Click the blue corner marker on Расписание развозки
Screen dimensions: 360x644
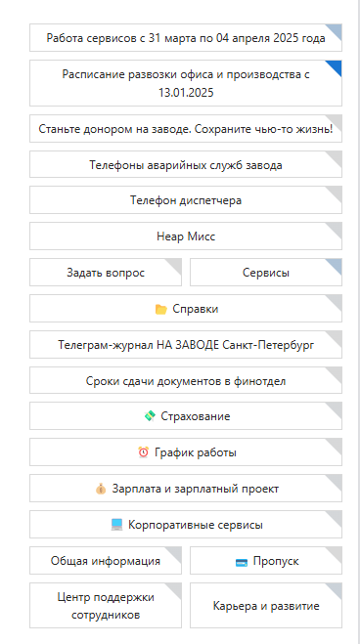pyautogui.click(x=334, y=68)
